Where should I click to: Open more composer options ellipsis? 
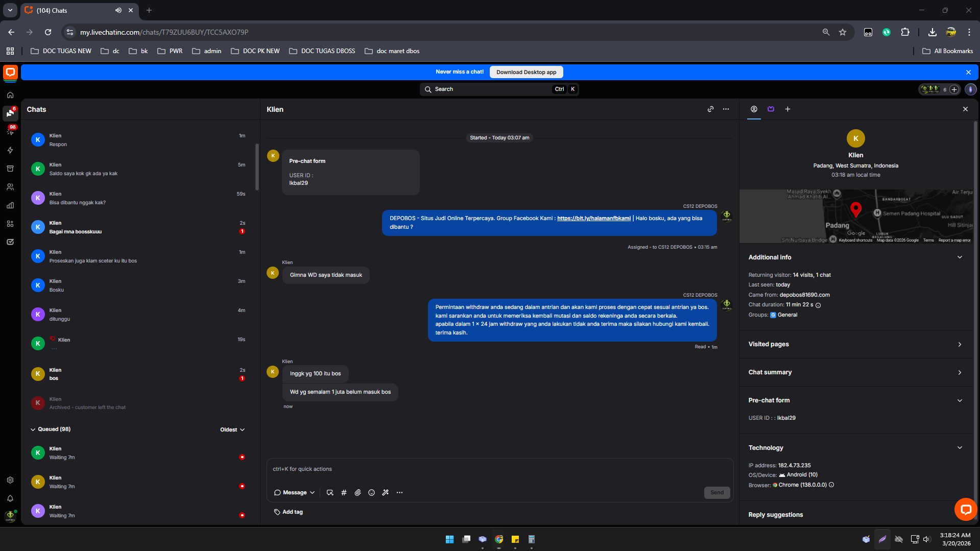tap(399, 493)
